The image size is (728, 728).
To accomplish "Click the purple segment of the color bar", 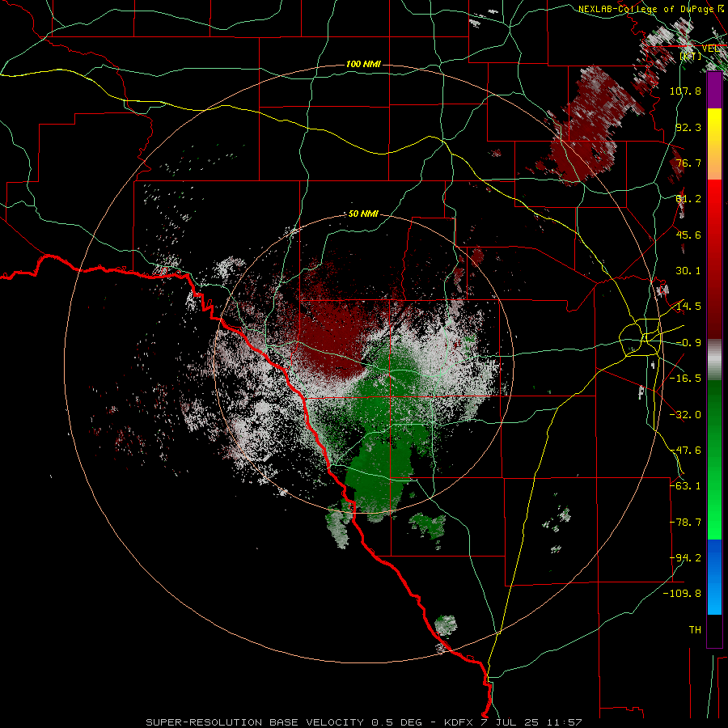I will pyautogui.click(x=714, y=90).
